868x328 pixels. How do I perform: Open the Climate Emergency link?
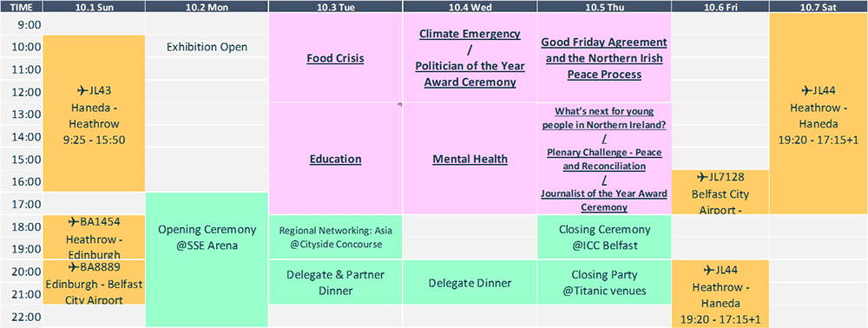470,34
